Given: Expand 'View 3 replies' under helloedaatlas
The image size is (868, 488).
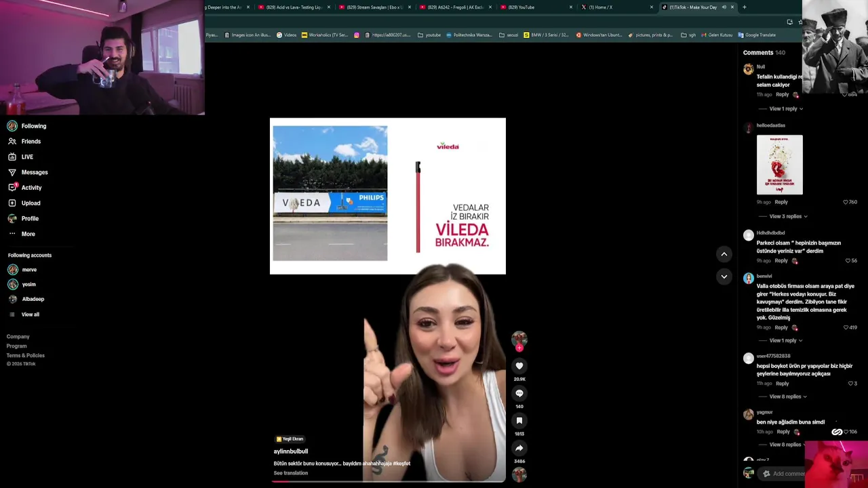Looking at the screenshot, I should pyautogui.click(x=788, y=216).
